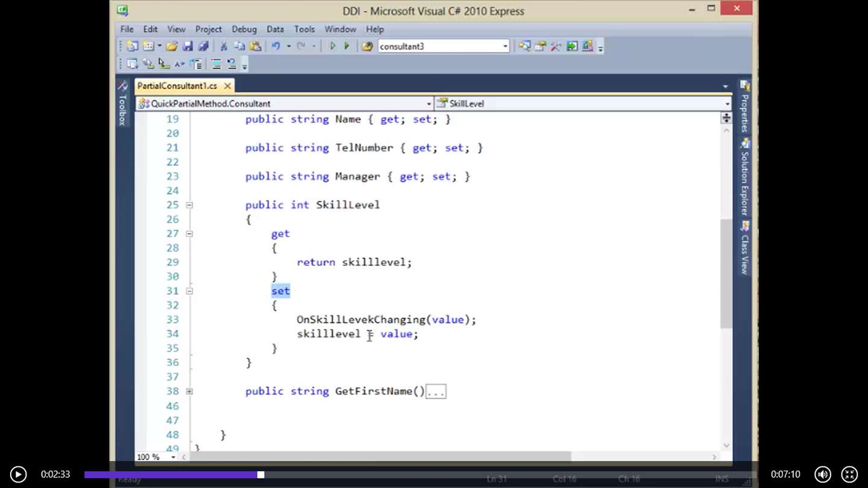Open the Toolbox side panel tab
Screen dimensions: 868x488
click(122, 104)
